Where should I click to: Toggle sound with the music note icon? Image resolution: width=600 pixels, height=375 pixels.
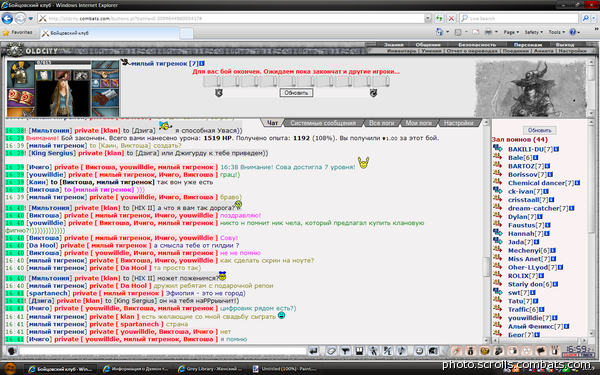click(401, 351)
